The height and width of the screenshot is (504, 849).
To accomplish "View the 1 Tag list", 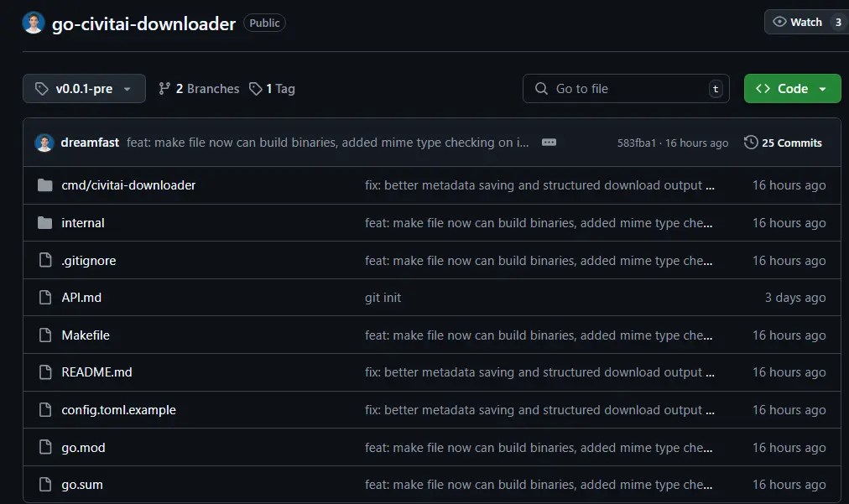I will 273,89.
